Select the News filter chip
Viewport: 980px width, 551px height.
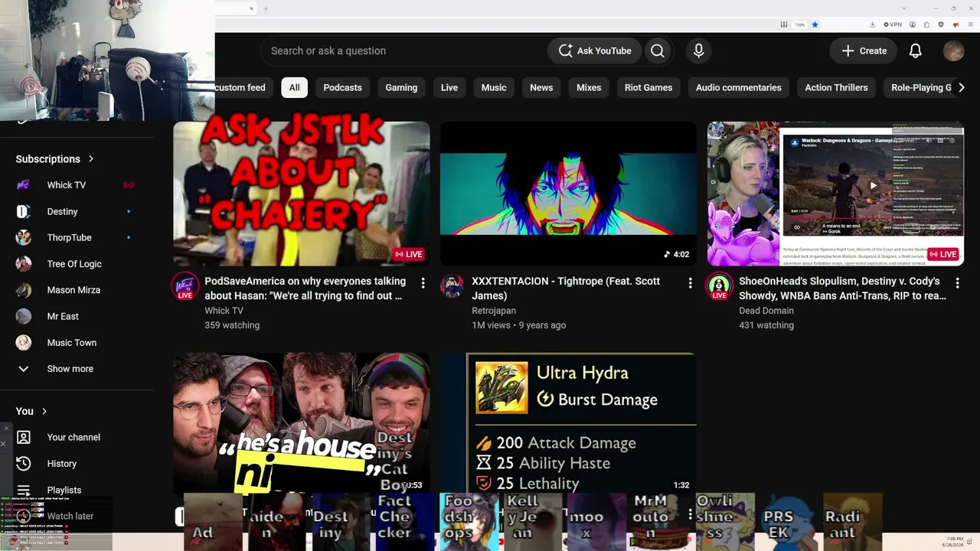(x=541, y=87)
